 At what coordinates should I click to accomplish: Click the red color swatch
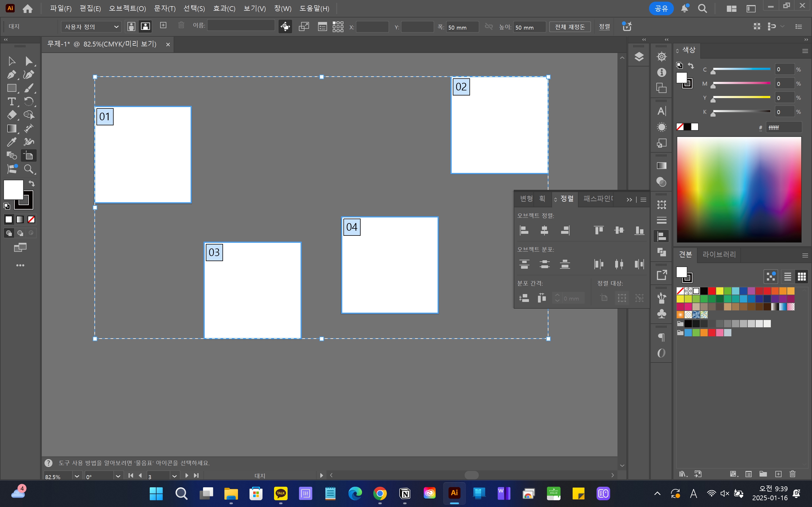(x=712, y=291)
